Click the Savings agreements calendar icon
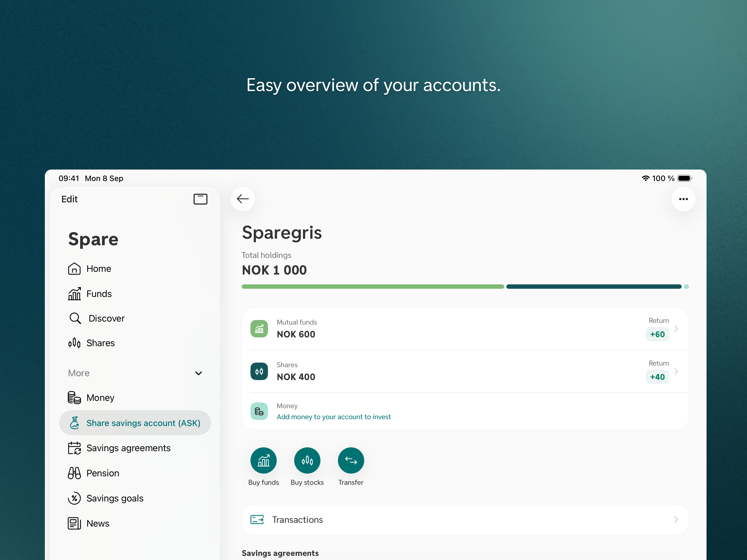The height and width of the screenshot is (560, 747). pyautogui.click(x=74, y=448)
